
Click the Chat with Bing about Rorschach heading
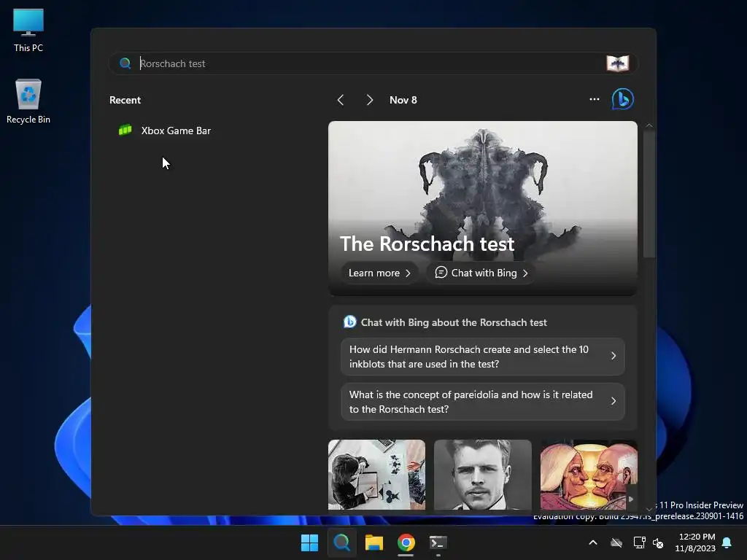coord(454,322)
